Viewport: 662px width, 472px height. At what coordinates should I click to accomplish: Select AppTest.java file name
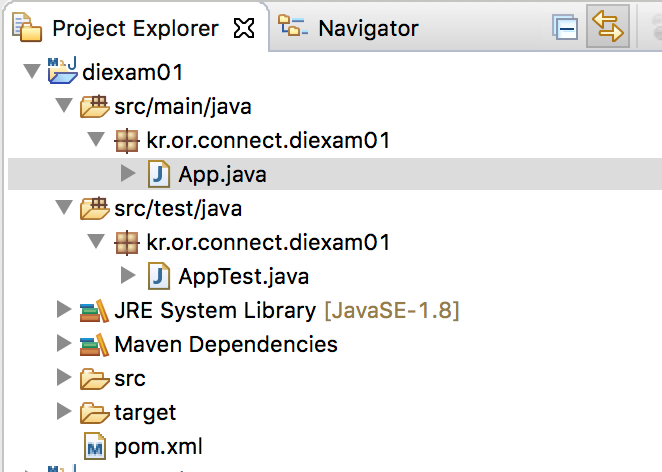(x=244, y=277)
